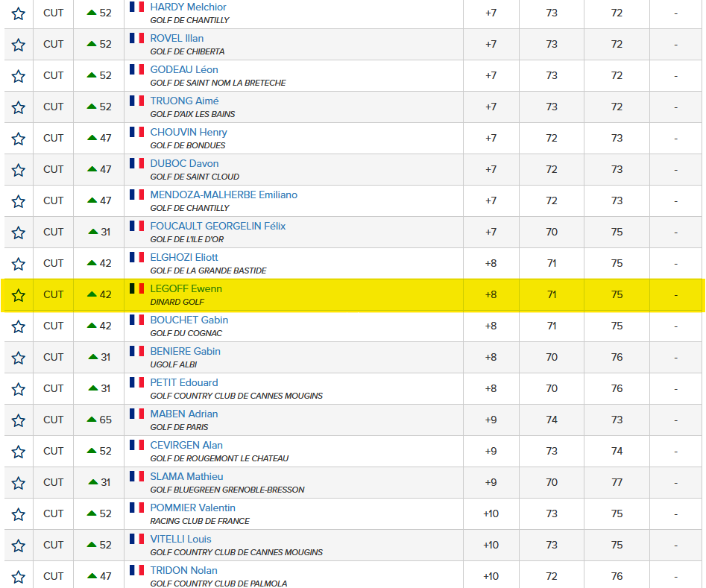Screen dimensions: 706x588
Task: Click star icon beside ROVEL Illan
Action: (19, 45)
